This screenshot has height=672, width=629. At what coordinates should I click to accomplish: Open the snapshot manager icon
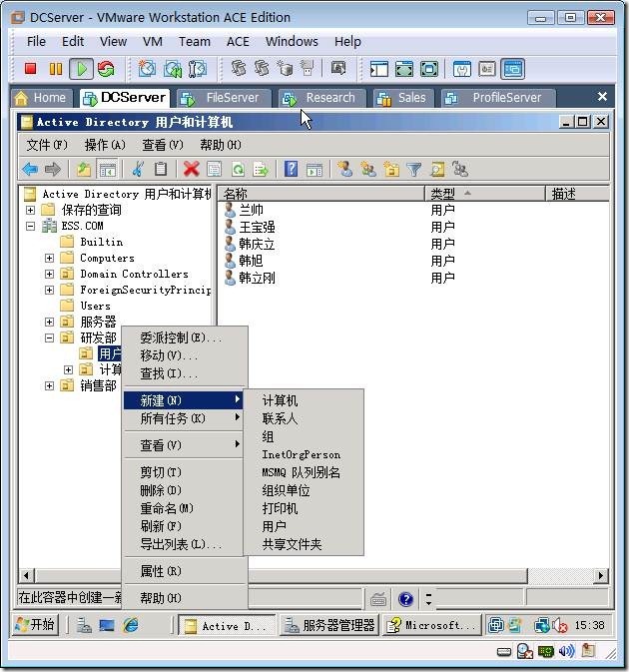click(197, 69)
